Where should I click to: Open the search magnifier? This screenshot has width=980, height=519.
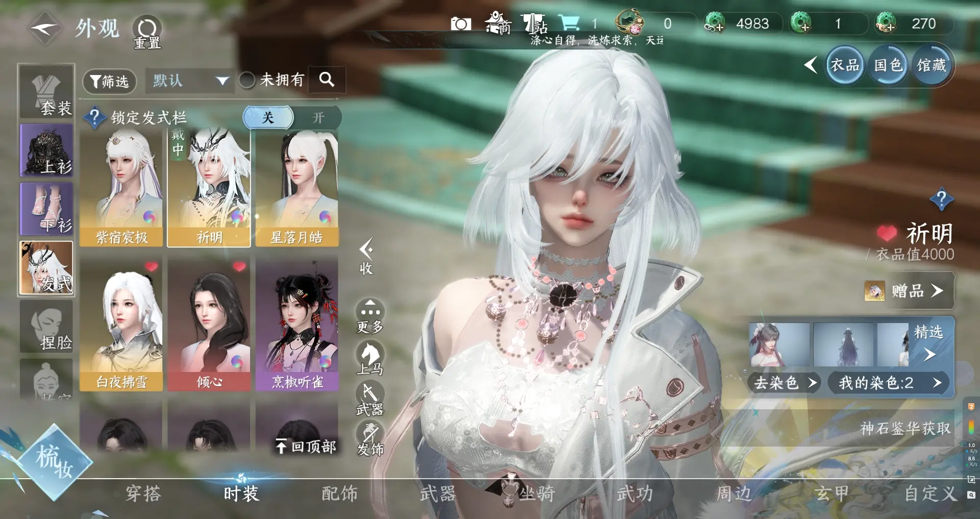coord(327,80)
